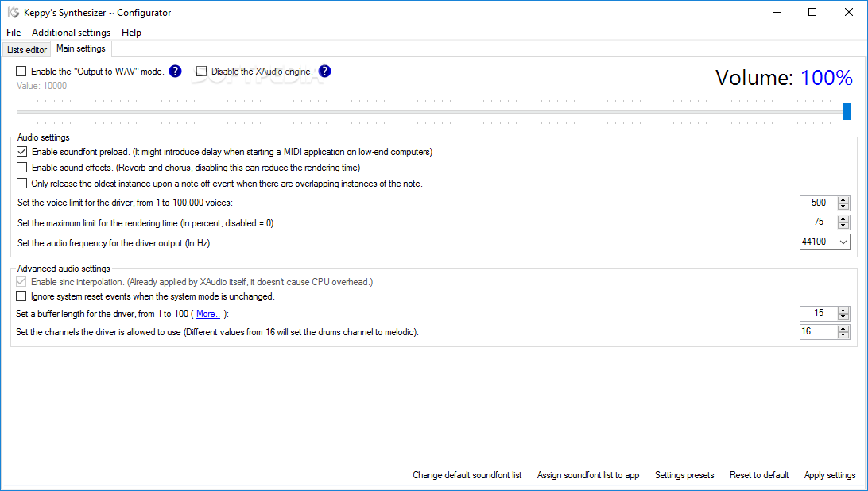
Task: Click the voice limit value field 500
Action: 819,203
